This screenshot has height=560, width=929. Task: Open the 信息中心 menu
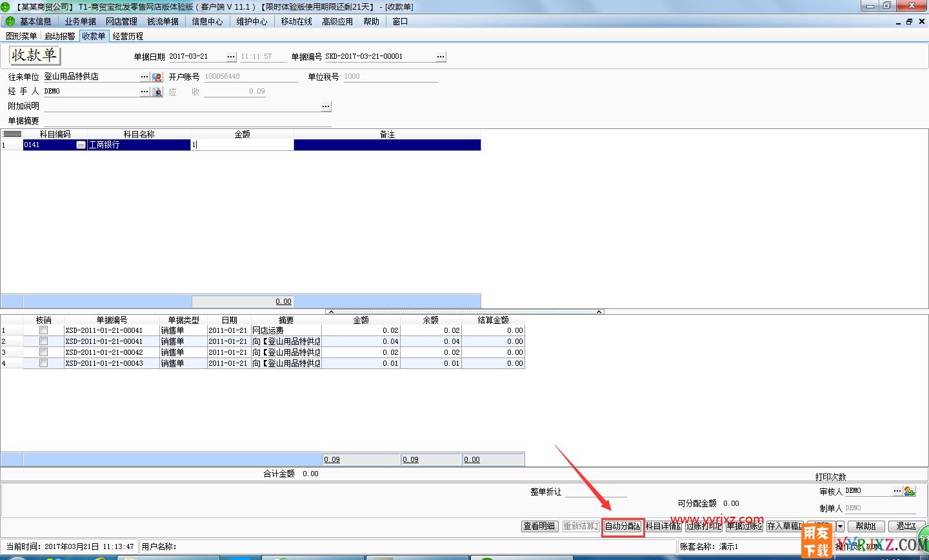pyautogui.click(x=208, y=21)
